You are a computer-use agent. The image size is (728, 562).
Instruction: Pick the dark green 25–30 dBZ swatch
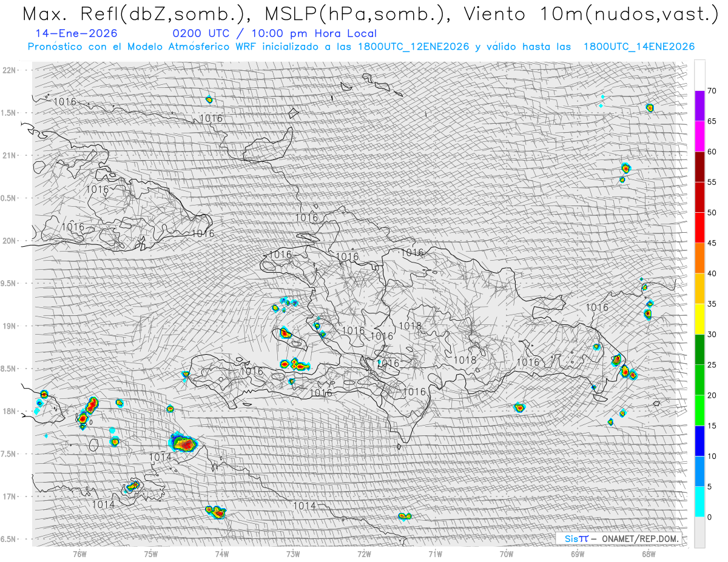click(x=699, y=350)
